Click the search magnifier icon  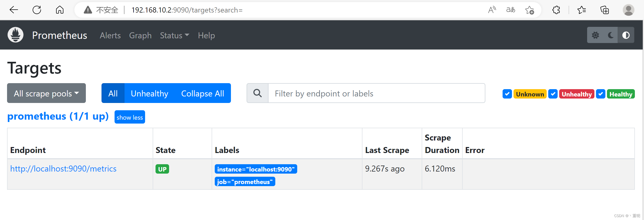[258, 93]
